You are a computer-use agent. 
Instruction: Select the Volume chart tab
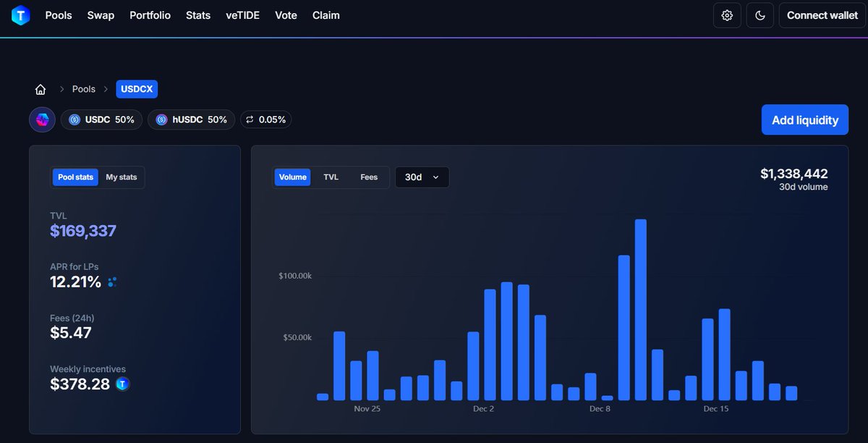coord(293,177)
